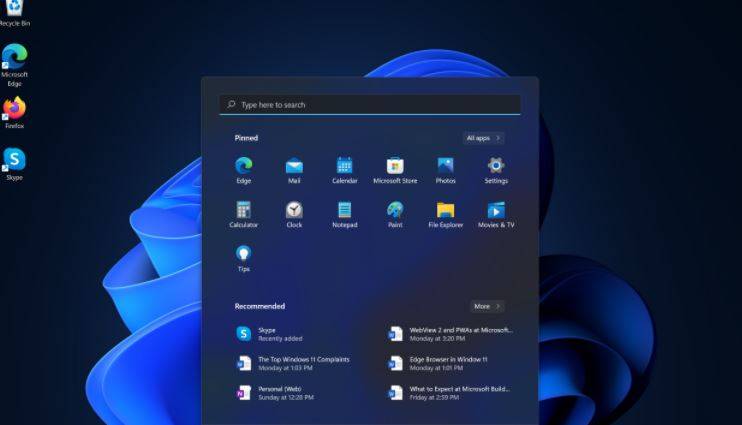Open 'Personal (Web)' OneNote item
742x425 pixels.
(274, 393)
